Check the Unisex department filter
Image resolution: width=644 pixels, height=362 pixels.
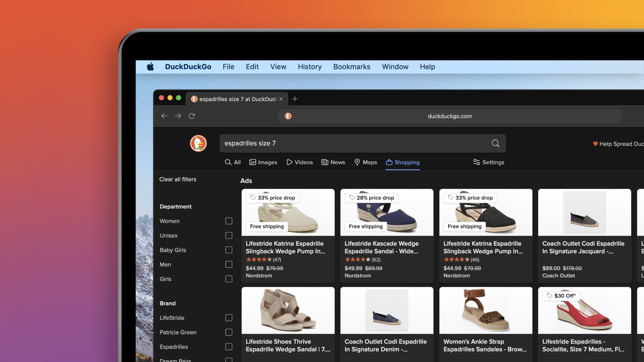[229, 236]
